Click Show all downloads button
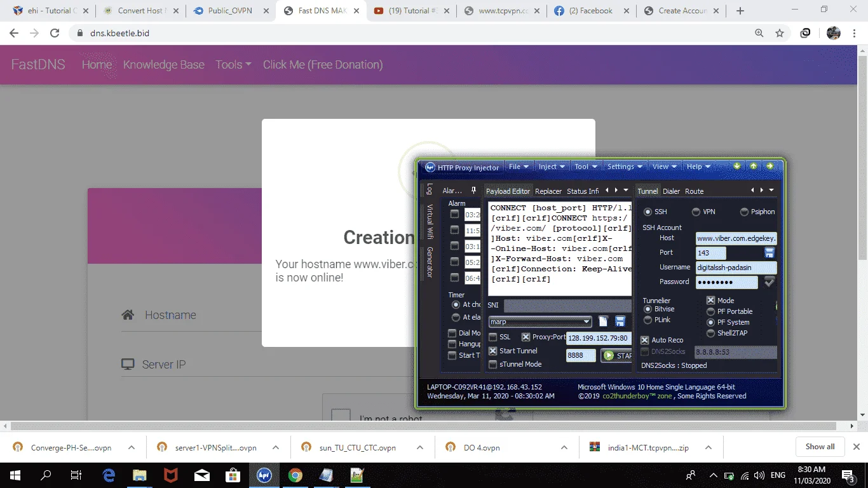This screenshot has height=488, width=868. coord(820,447)
